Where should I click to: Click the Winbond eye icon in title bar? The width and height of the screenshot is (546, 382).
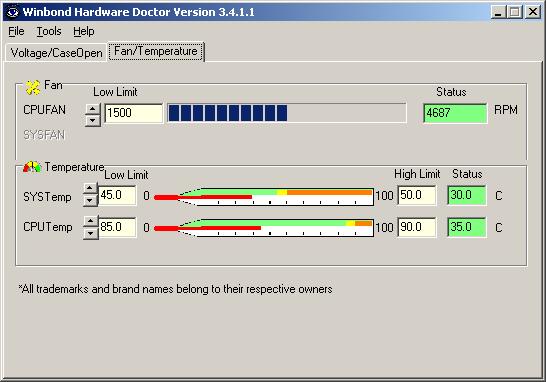pyautogui.click(x=13, y=12)
